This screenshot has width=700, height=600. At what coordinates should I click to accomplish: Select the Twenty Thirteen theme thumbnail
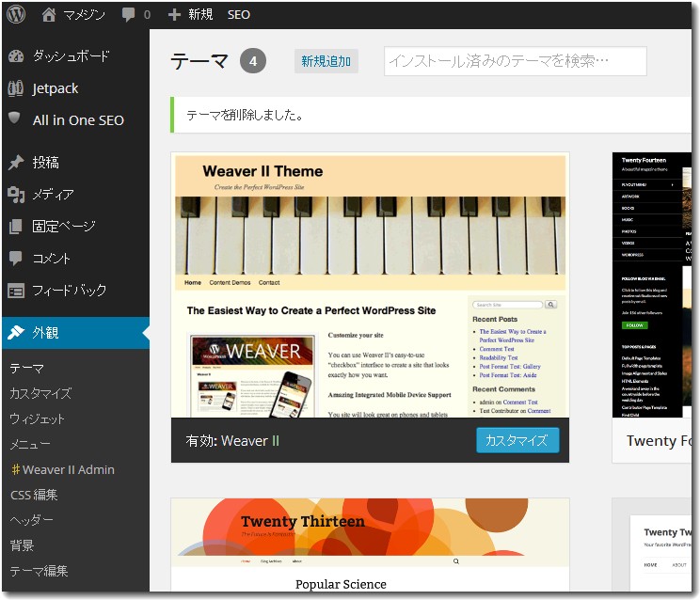pyautogui.click(x=370, y=545)
